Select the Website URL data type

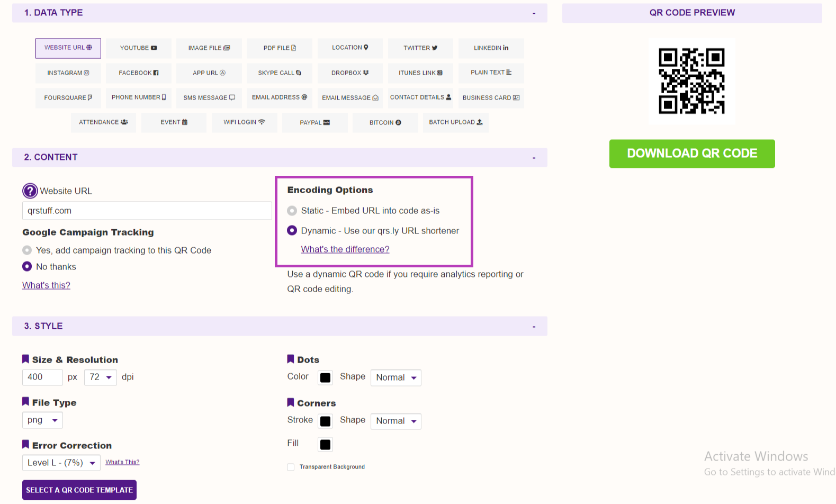point(68,48)
